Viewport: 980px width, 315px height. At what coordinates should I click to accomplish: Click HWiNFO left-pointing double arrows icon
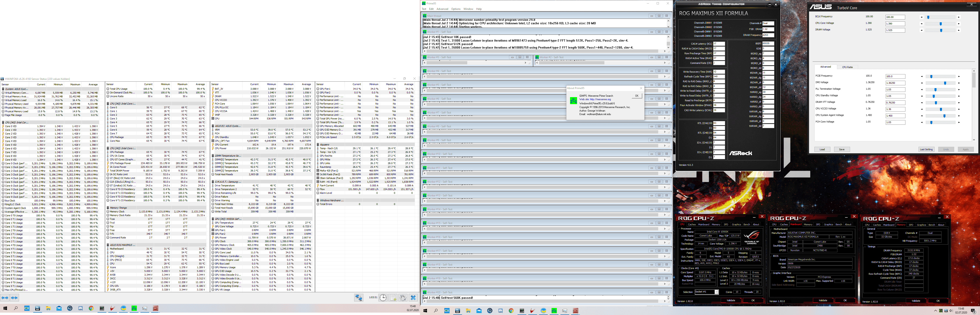[x=5, y=298]
